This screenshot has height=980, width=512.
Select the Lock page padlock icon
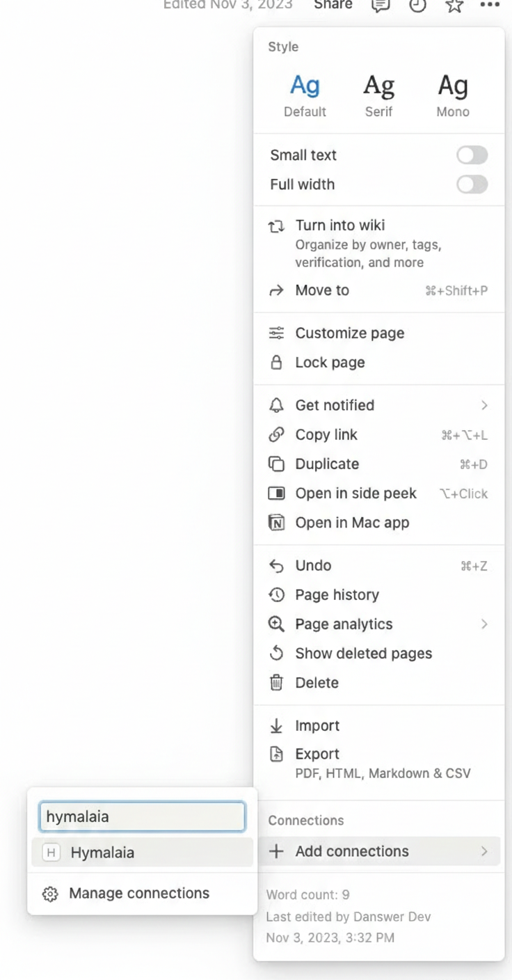click(x=276, y=362)
